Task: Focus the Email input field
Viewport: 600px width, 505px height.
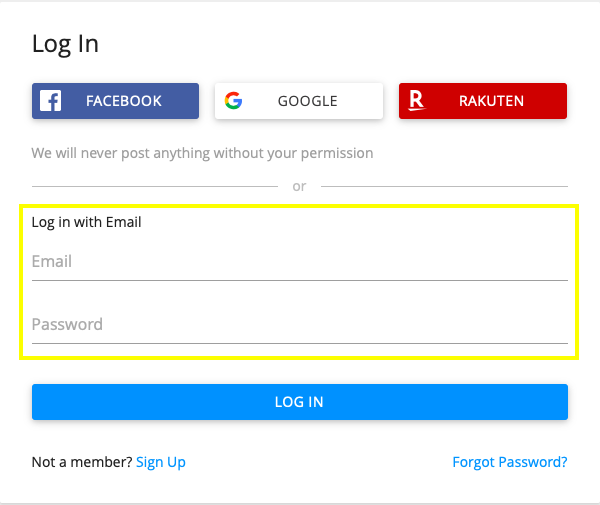Action: coord(300,262)
